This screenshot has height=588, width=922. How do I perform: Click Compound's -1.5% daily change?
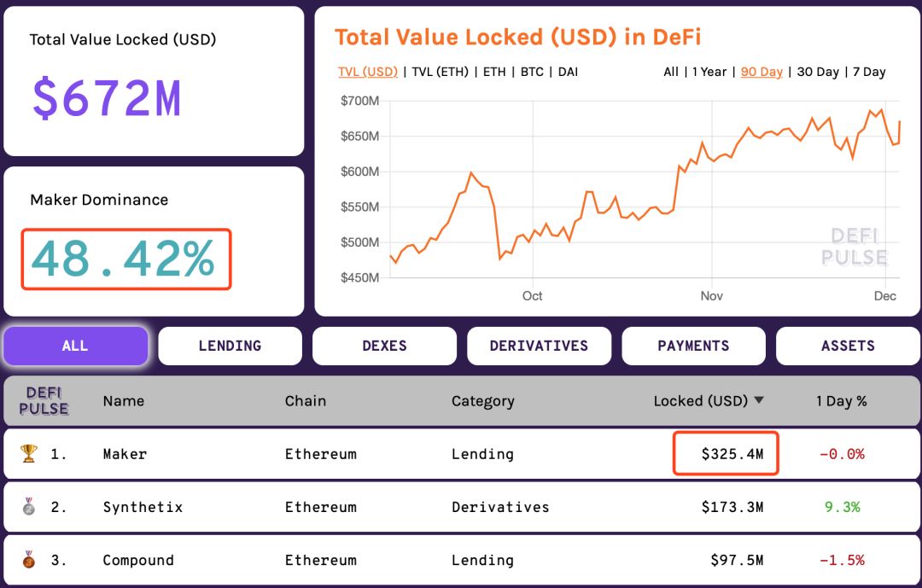click(x=842, y=560)
